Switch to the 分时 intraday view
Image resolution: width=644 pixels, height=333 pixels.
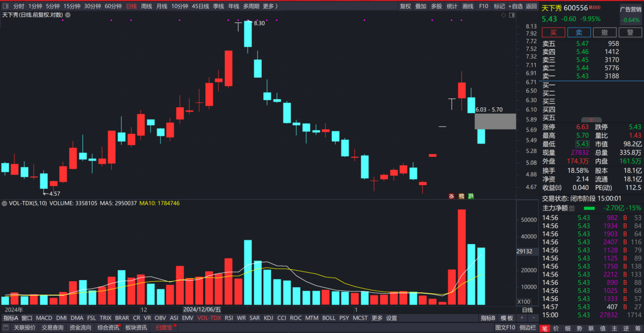pyautogui.click(x=19, y=6)
